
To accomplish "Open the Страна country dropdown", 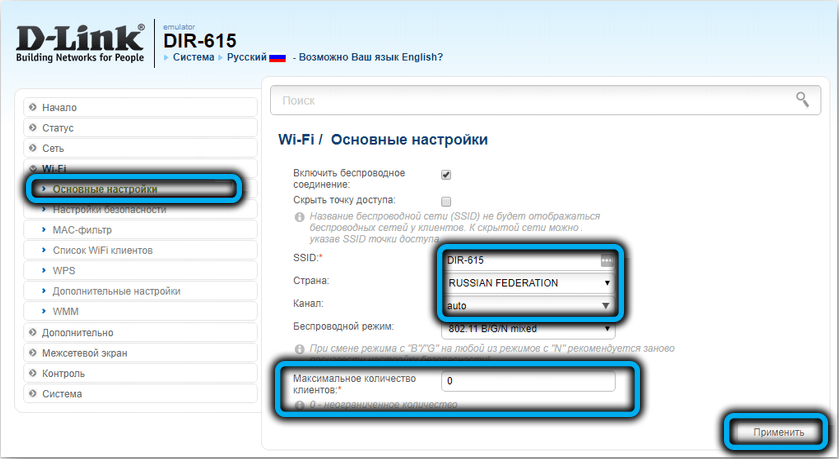I will tap(528, 283).
